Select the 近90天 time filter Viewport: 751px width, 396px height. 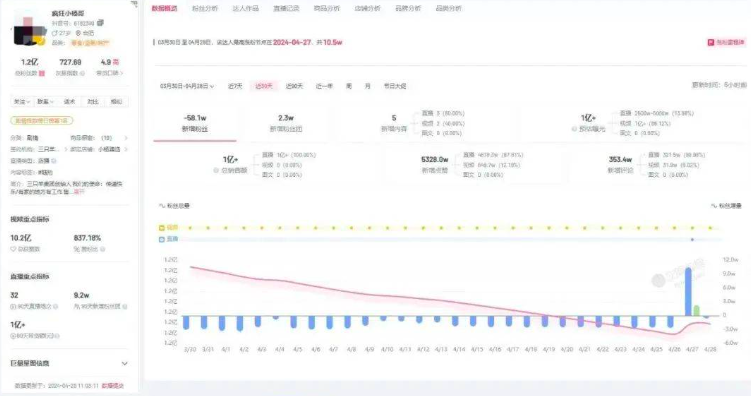point(294,86)
